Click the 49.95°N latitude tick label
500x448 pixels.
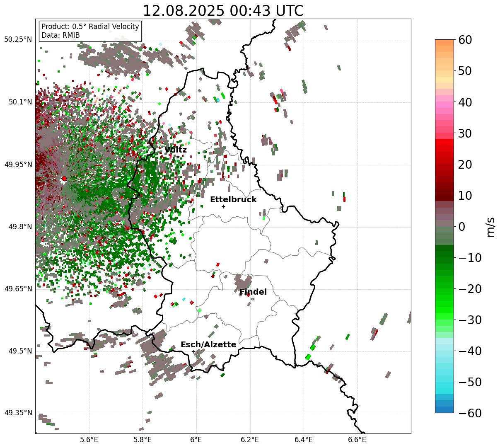(18, 165)
